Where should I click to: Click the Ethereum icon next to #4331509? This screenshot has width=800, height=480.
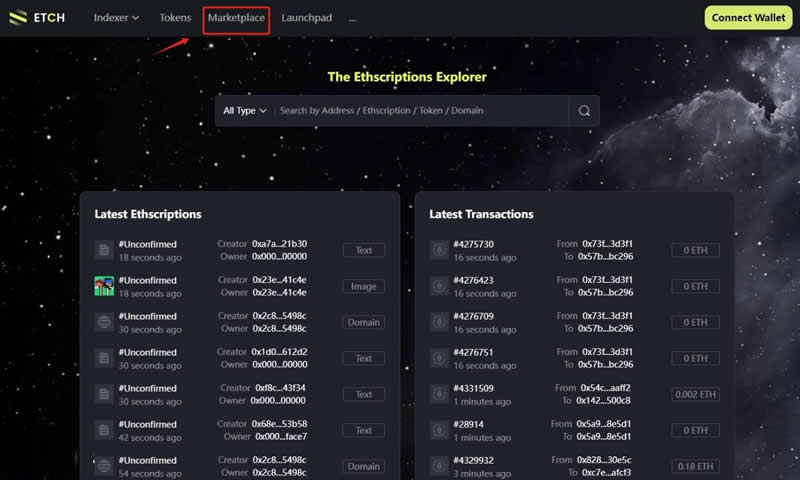point(439,394)
